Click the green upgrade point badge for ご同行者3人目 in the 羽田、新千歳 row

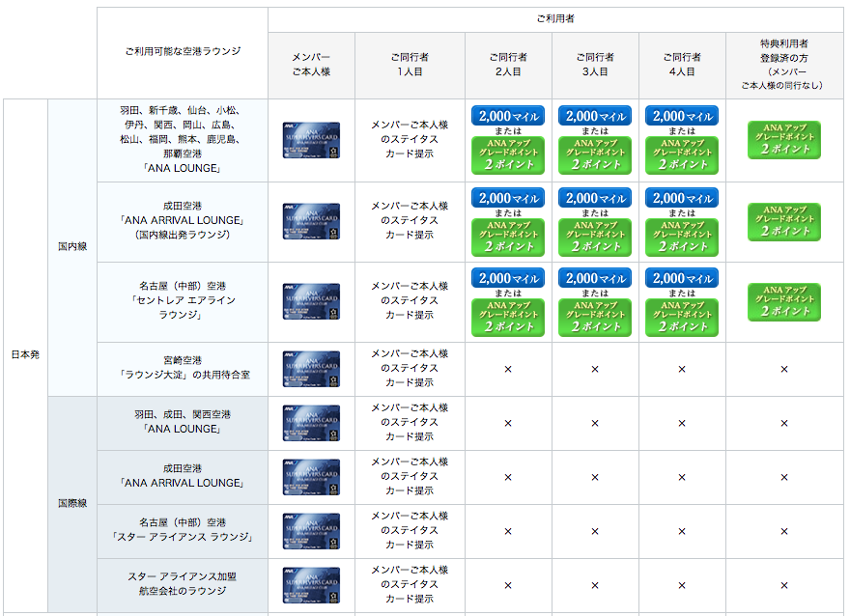click(595, 154)
